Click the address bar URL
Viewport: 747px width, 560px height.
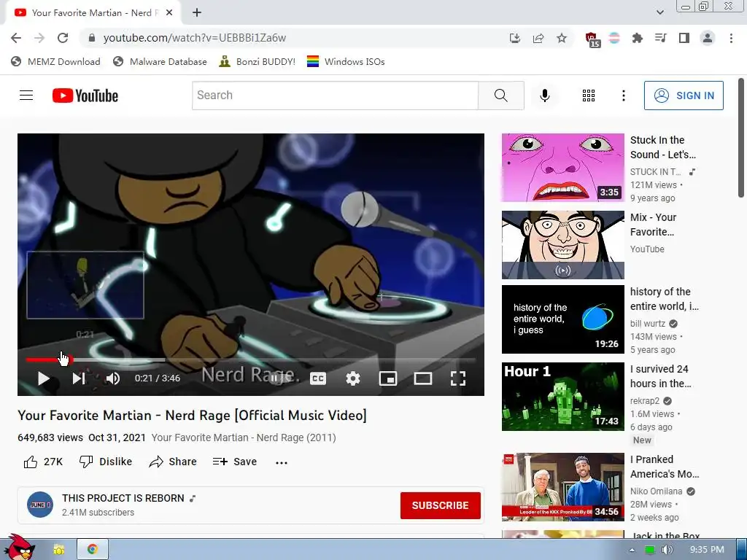(194, 38)
